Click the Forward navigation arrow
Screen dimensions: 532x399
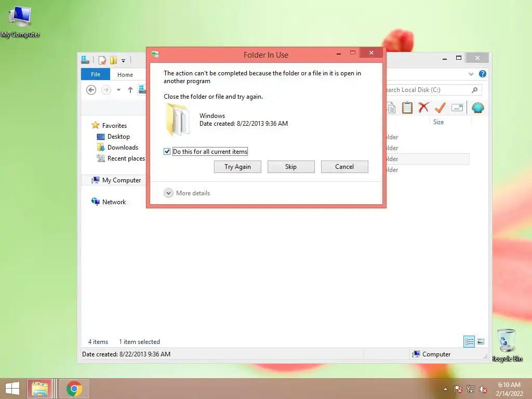(x=106, y=90)
